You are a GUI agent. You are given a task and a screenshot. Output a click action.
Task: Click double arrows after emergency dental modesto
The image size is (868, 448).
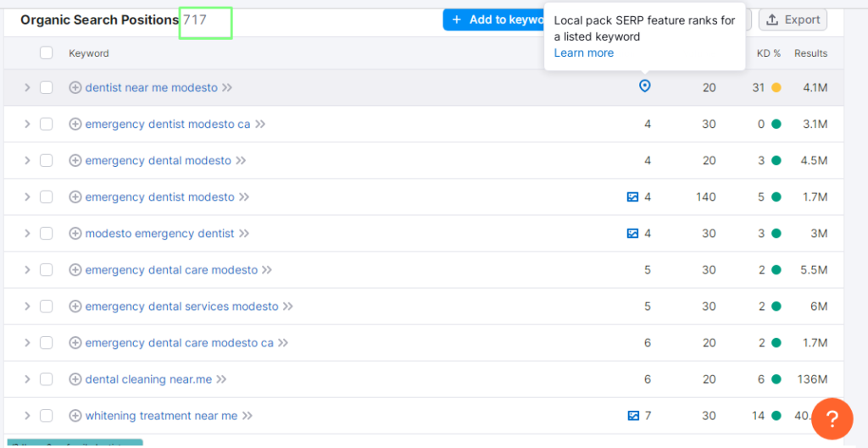tap(241, 161)
